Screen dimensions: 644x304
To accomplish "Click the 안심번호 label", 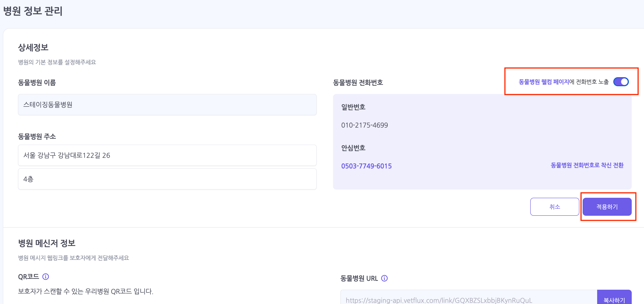I will tap(353, 148).
